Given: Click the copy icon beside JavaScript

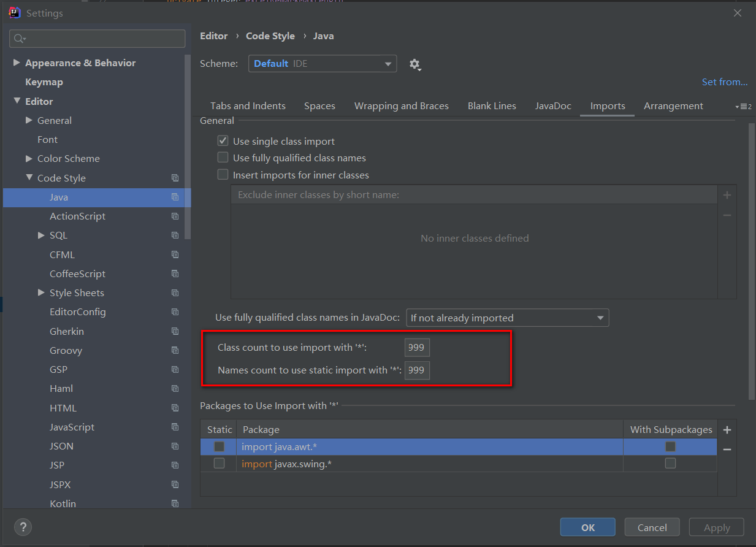Looking at the screenshot, I should tap(175, 427).
